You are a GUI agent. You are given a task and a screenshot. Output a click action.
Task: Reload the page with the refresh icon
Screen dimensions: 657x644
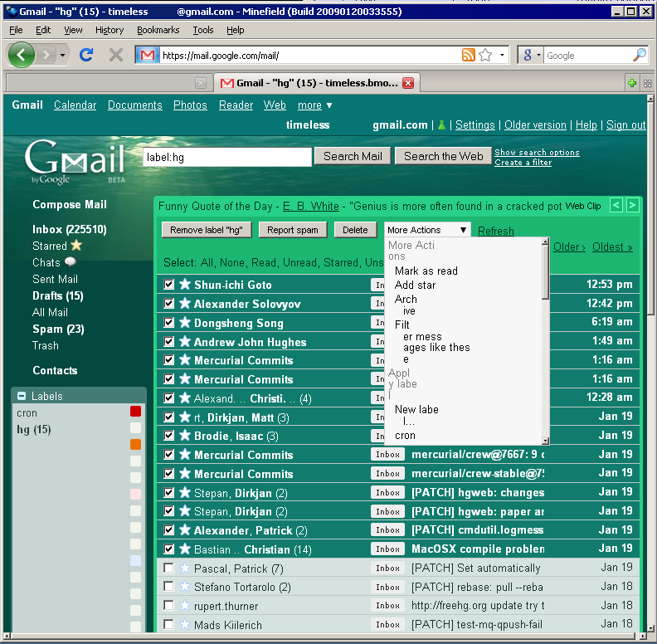(x=86, y=55)
